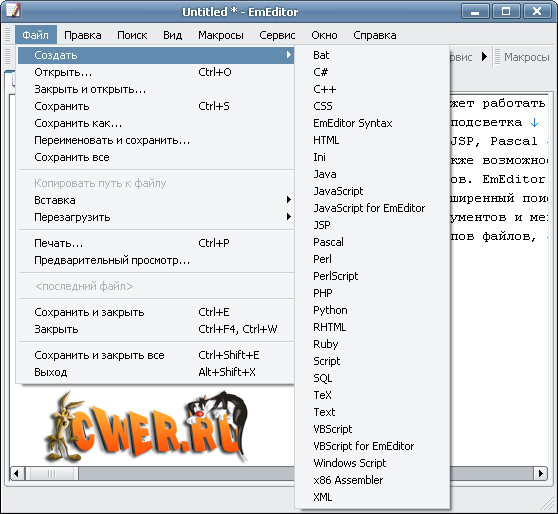Open Предварительный просмотр... entry

coord(156,260)
